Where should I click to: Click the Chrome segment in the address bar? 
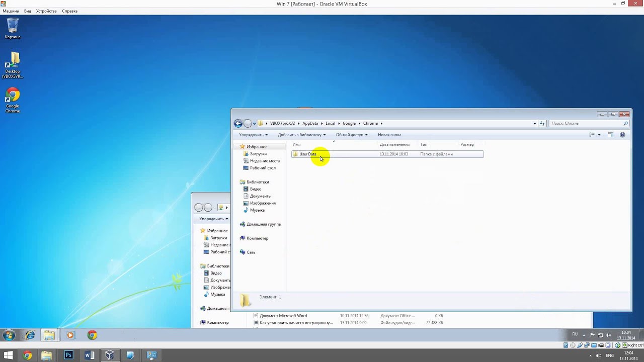click(x=370, y=123)
